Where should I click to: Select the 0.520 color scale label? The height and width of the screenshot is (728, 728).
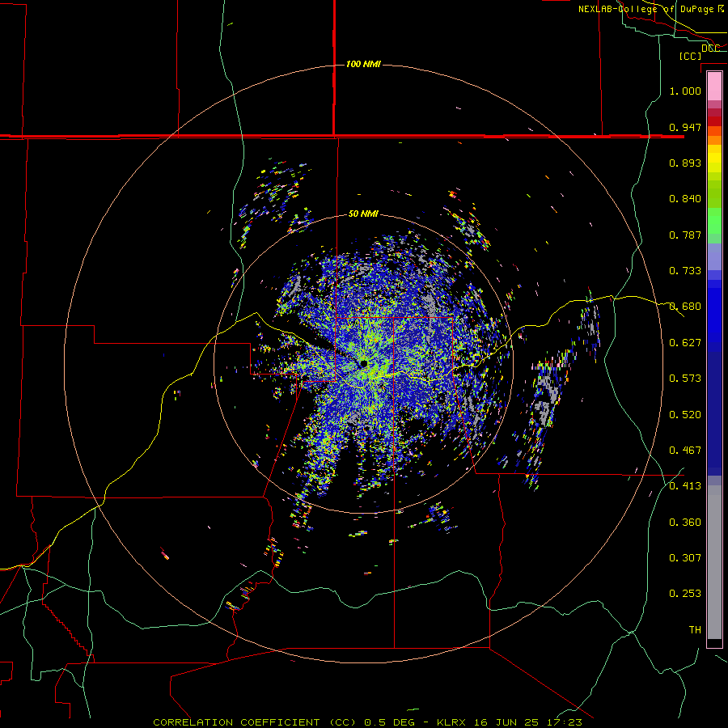(685, 415)
